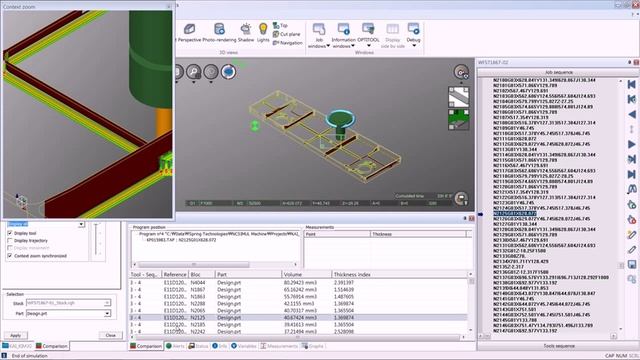This screenshot has height=360, width=640.
Task: Toggle Context zoom synchronized checkbox
Action: pos(10,256)
